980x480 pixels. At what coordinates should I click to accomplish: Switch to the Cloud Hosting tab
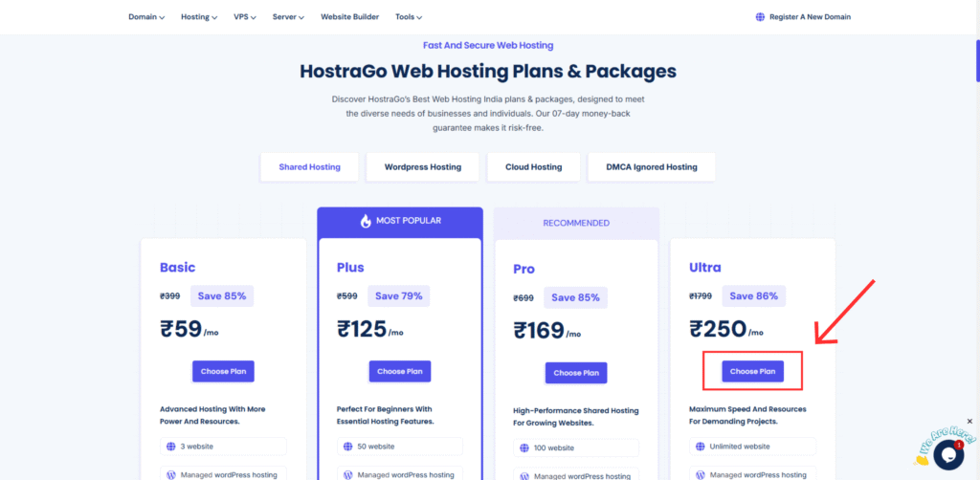[534, 167]
